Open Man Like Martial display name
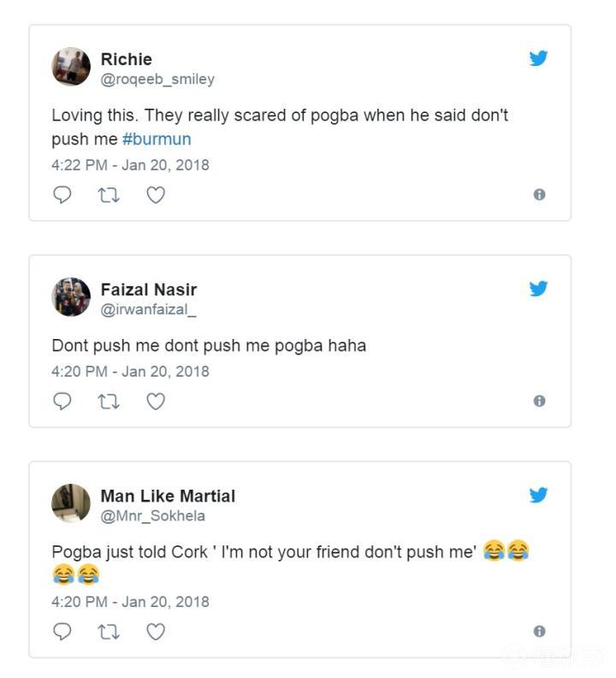Image resolution: width=616 pixels, height=678 pixels. [168, 496]
